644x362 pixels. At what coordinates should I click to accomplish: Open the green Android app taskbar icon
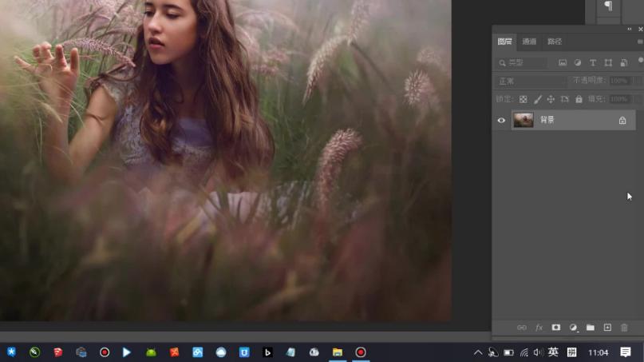click(151, 352)
